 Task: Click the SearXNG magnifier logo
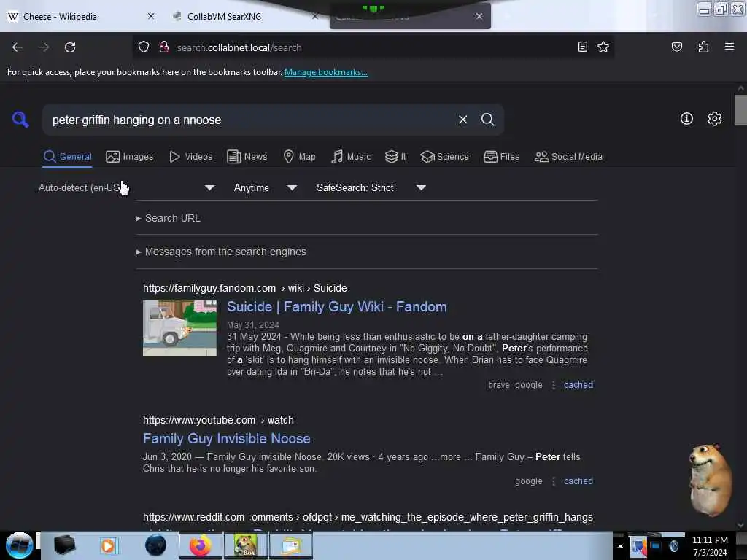(20, 120)
